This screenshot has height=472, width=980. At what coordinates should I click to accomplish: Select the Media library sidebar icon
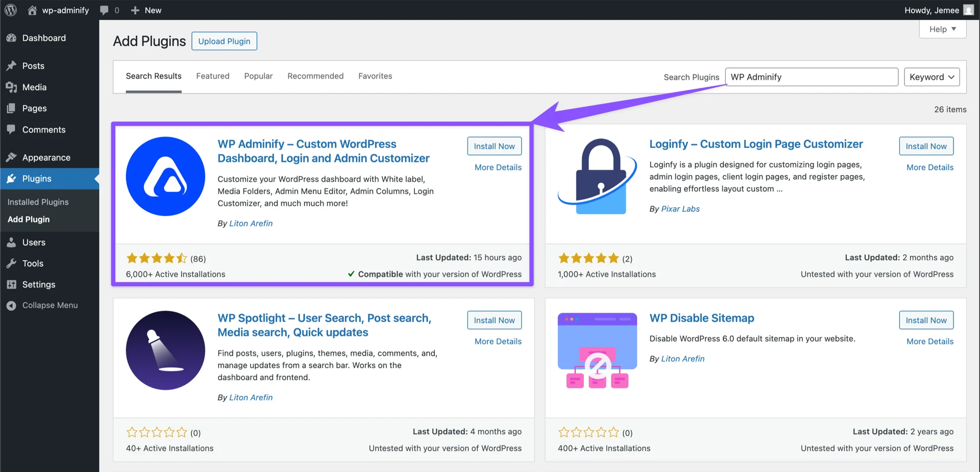click(12, 87)
